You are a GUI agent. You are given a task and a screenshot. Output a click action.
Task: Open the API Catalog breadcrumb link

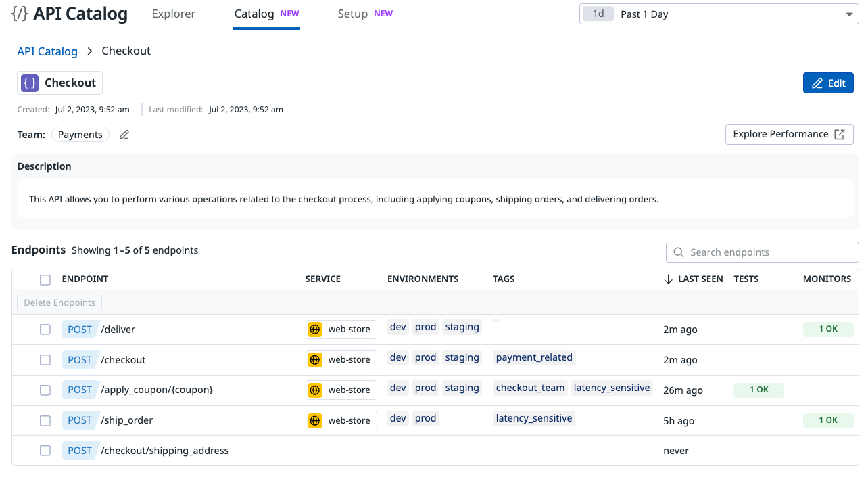47,51
